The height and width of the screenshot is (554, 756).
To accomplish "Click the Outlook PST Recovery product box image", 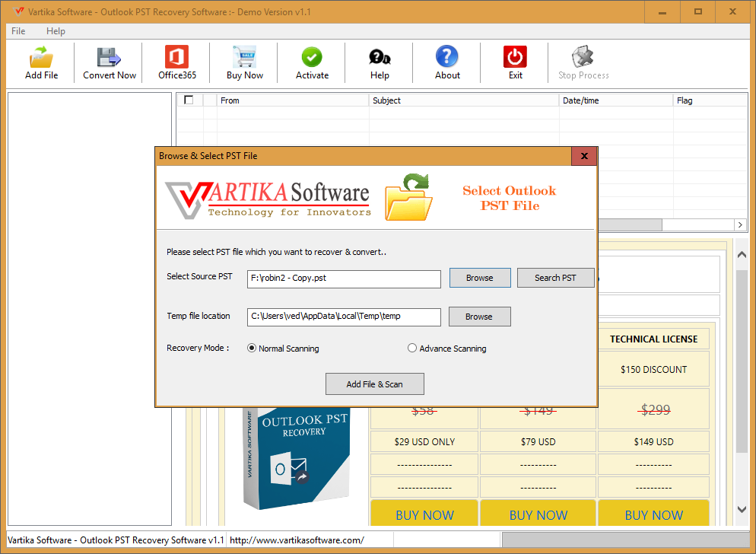I will coord(297,458).
